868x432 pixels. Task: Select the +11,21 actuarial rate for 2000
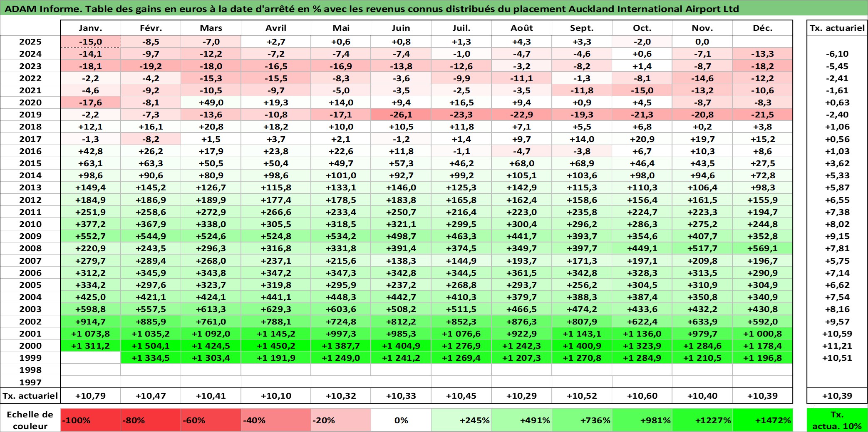pos(837,346)
